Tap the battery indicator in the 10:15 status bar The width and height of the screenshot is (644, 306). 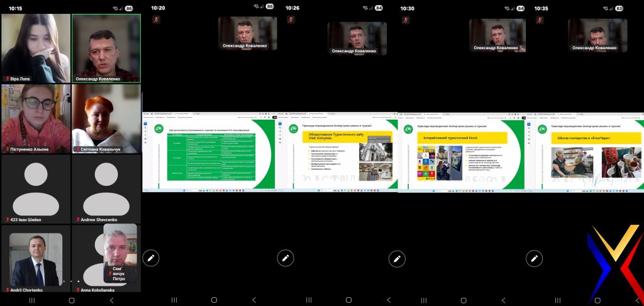click(129, 8)
